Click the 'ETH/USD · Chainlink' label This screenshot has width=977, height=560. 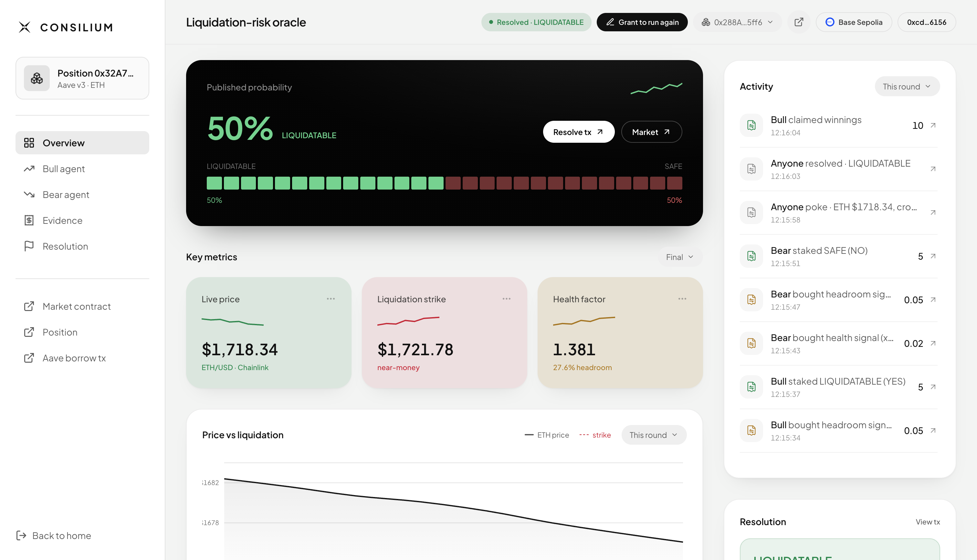coord(235,367)
